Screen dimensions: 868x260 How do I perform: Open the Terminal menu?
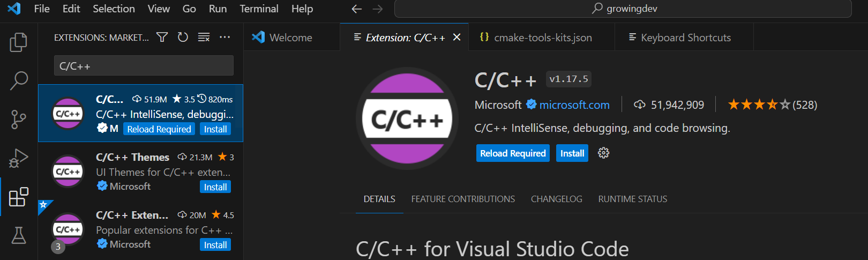[x=259, y=9]
